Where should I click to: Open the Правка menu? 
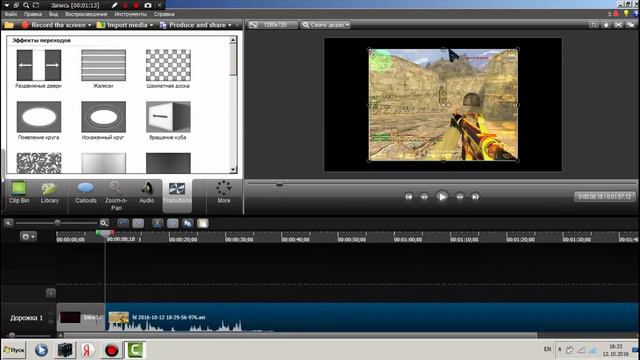click(33, 14)
